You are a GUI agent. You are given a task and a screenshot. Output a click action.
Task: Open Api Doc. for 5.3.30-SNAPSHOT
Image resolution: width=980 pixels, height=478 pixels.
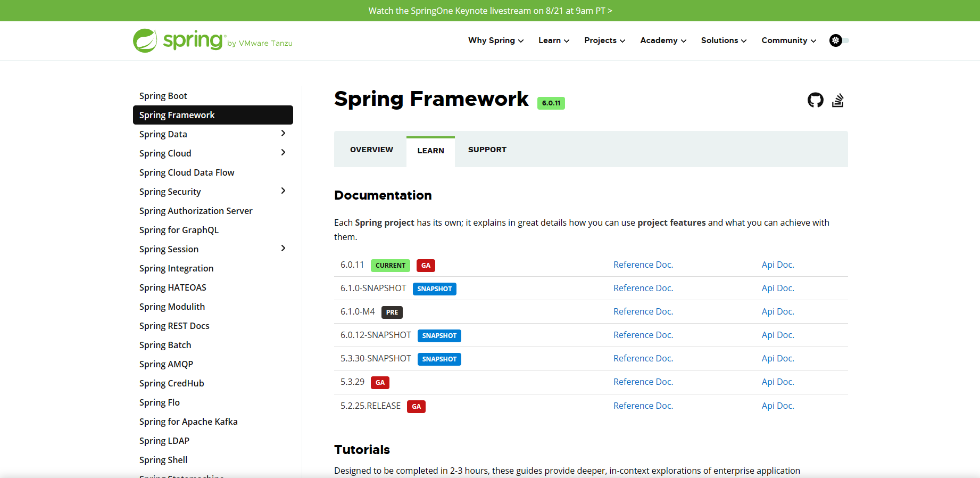tap(778, 358)
